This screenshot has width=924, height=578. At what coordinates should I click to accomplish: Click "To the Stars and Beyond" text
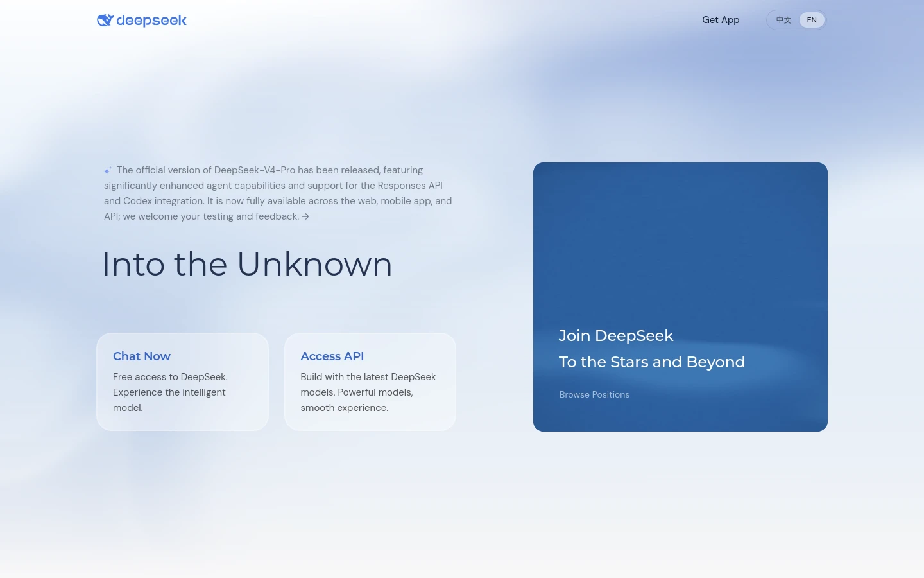[x=652, y=362]
